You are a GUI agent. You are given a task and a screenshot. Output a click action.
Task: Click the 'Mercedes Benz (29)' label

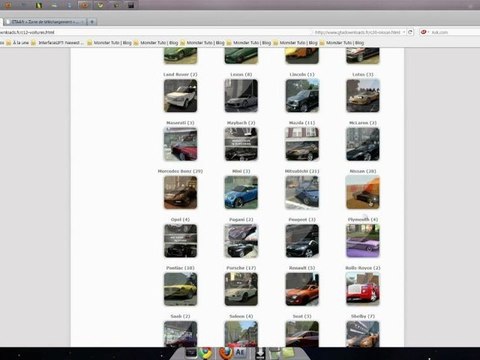point(180,171)
